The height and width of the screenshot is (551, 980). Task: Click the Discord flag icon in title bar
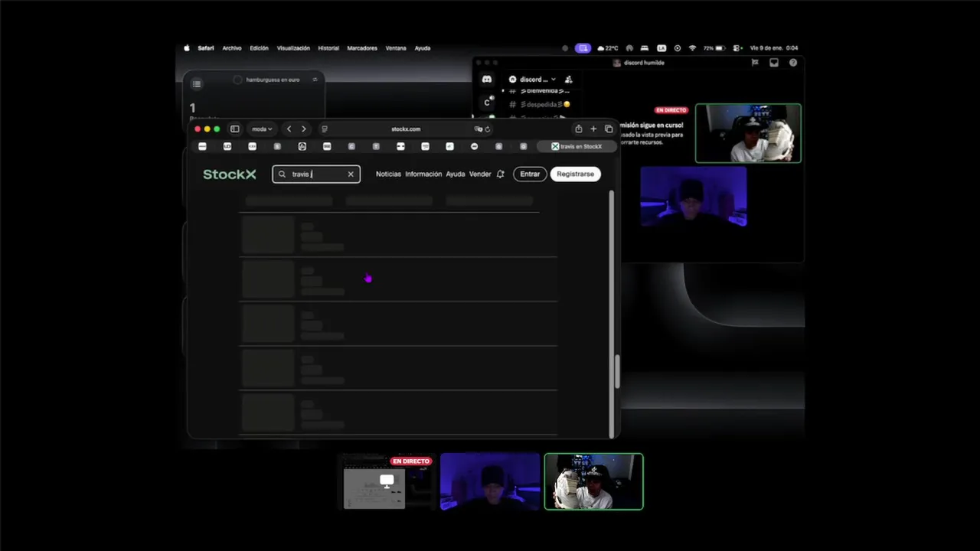tap(755, 63)
